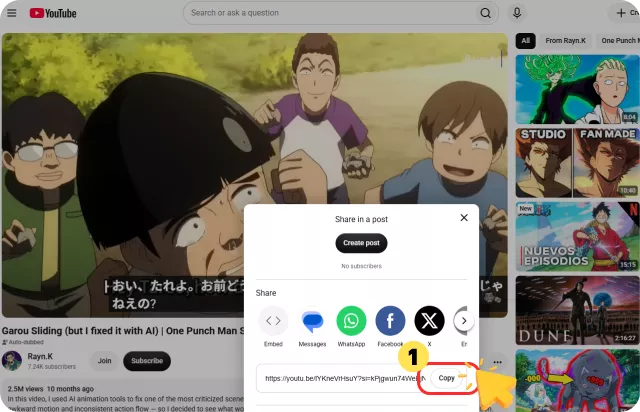Select the From Rayn.K filter chip
This screenshot has height=412, width=640.
pos(565,40)
